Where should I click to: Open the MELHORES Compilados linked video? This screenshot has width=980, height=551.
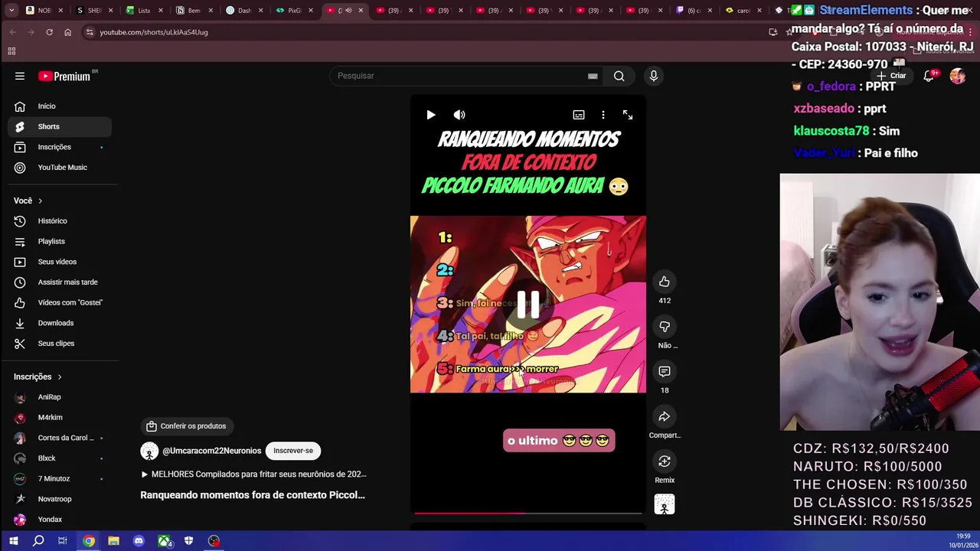[253, 474]
